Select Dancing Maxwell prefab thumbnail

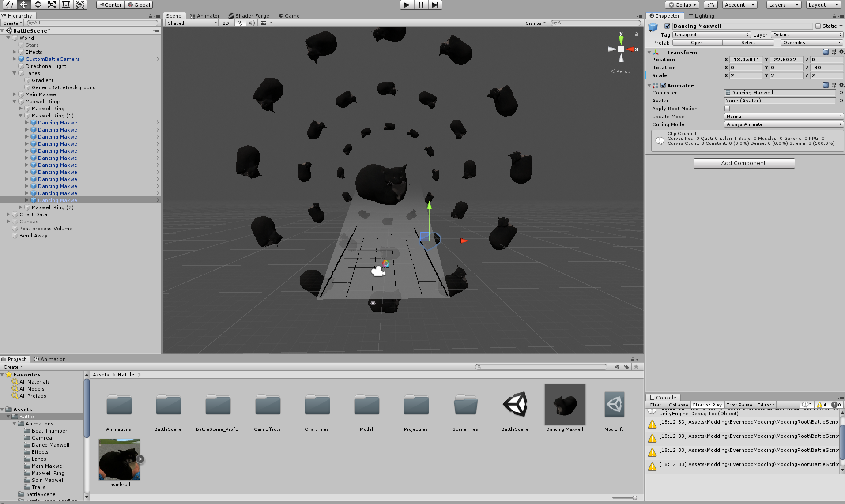565,404
